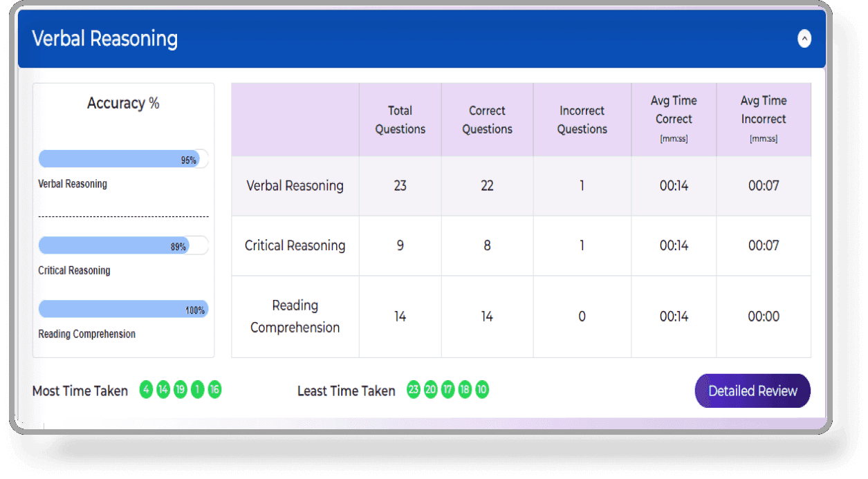Viewport: 868px width, 479px height.
Task: Click the Accuracy % panel heading
Action: (x=123, y=104)
